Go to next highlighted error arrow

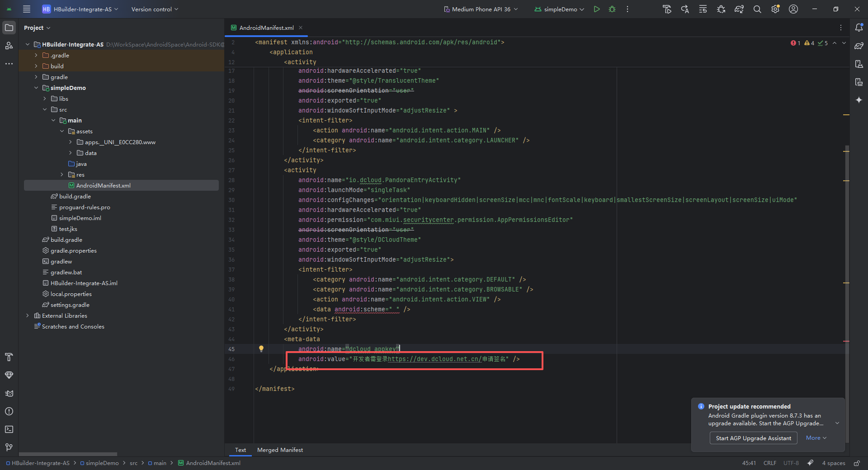point(844,43)
